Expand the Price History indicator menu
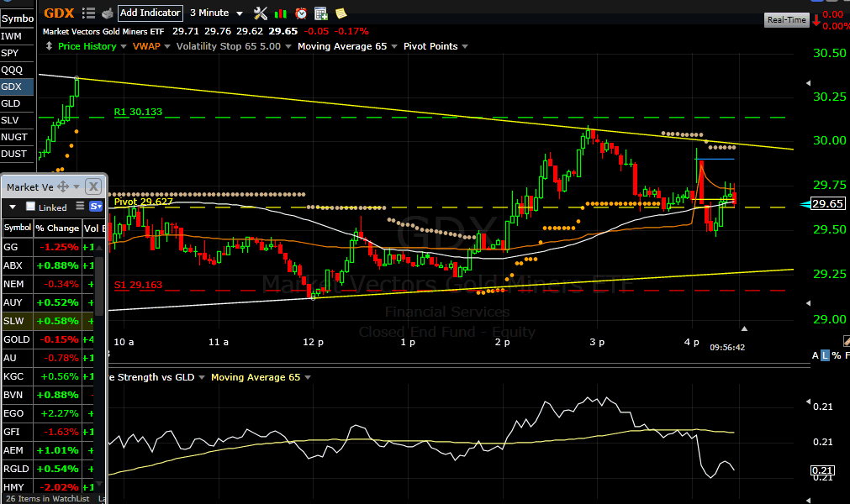This screenshot has width=850, height=504. coord(124,46)
